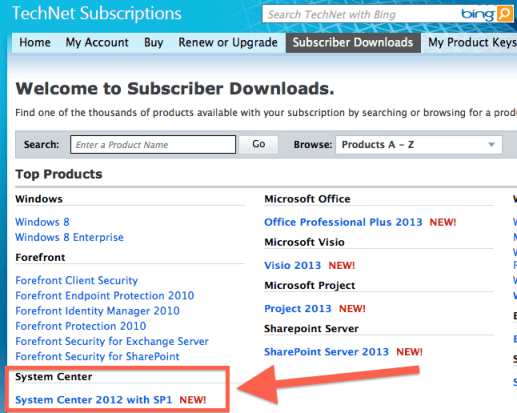Click the Bing search magnifier icon
Image resolution: width=517 pixels, height=413 pixels.
505,14
